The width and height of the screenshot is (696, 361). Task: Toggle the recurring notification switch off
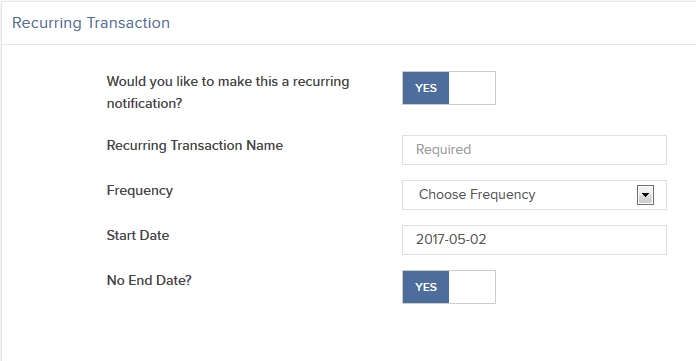click(449, 88)
